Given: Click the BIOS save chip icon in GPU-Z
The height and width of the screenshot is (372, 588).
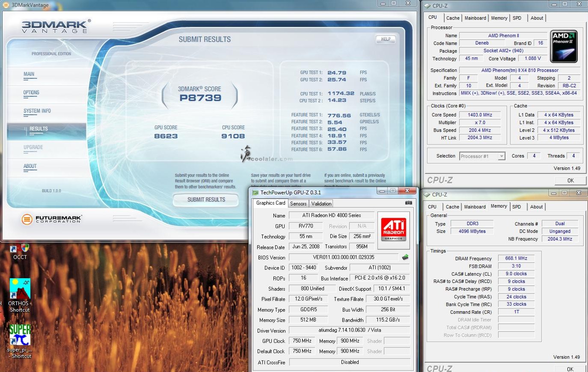Looking at the screenshot, I should (x=405, y=257).
